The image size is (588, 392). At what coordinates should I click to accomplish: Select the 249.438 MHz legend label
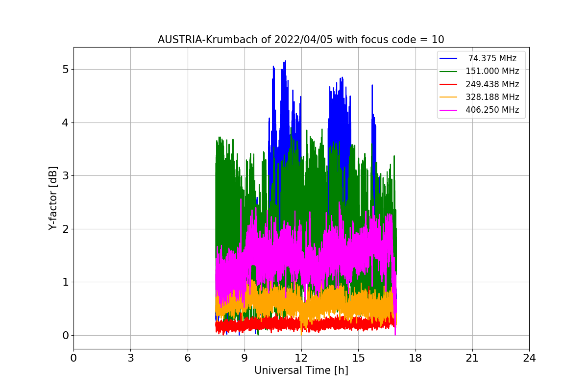[492, 84]
